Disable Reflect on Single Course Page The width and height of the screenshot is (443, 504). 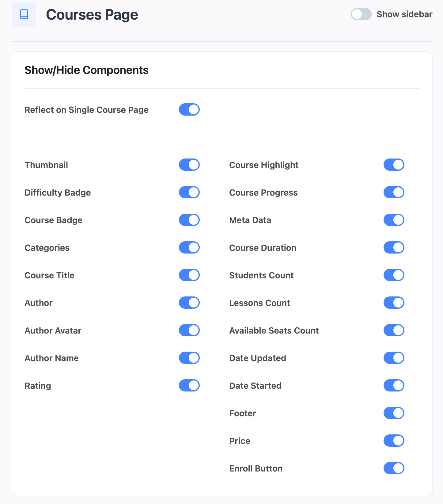[x=189, y=109]
